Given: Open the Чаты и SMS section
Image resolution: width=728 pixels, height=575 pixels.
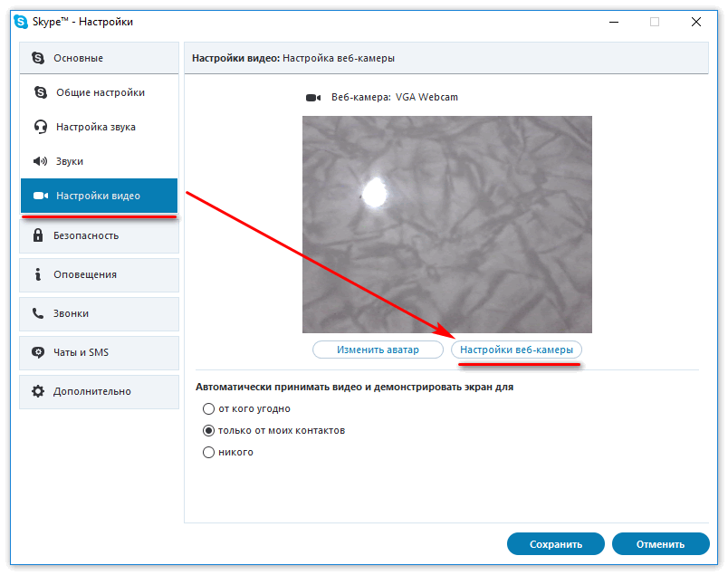Looking at the screenshot, I should pos(99,352).
